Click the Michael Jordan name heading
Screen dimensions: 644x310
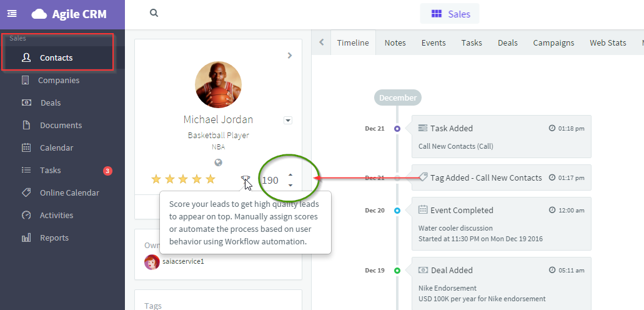218,119
